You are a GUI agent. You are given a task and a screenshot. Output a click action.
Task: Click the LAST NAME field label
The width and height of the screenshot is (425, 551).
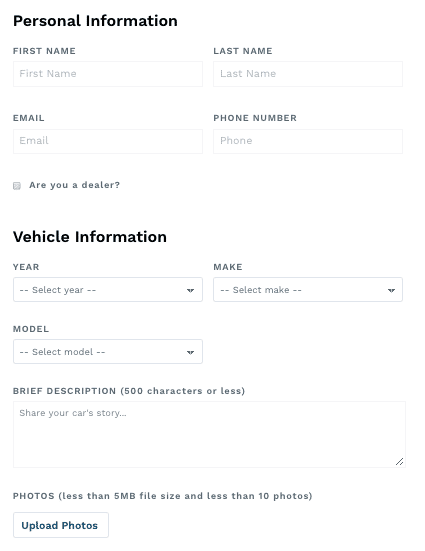tap(243, 51)
